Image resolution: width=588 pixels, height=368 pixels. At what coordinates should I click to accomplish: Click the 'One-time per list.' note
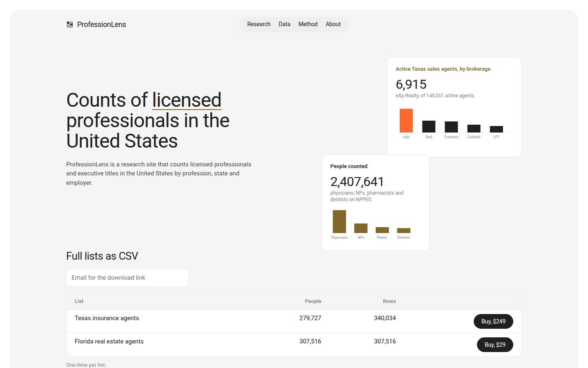pos(86,365)
